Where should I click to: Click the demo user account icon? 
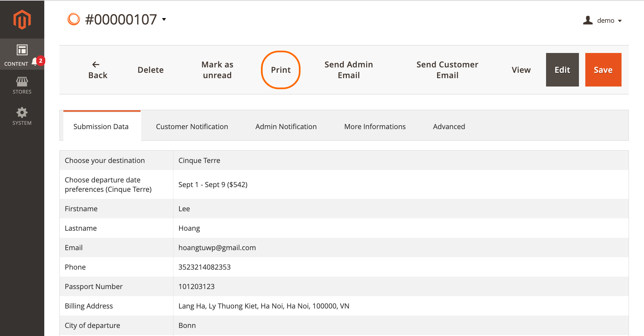coord(588,20)
